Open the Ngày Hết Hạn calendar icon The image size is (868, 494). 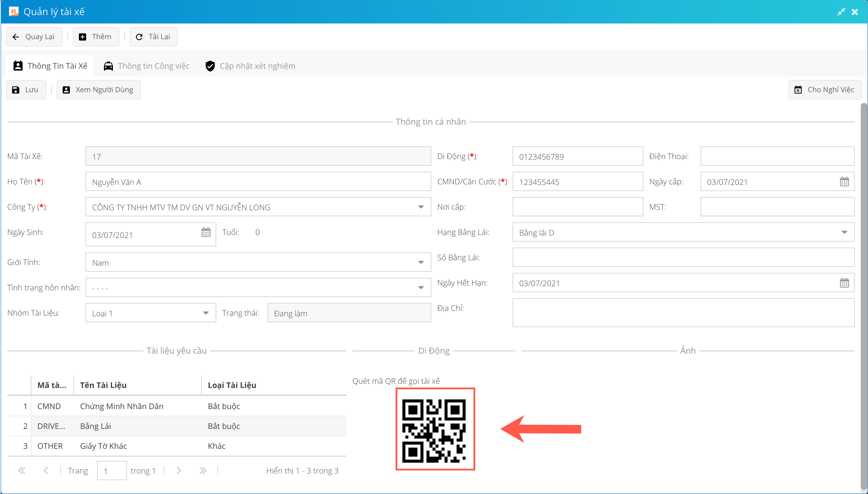(844, 283)
